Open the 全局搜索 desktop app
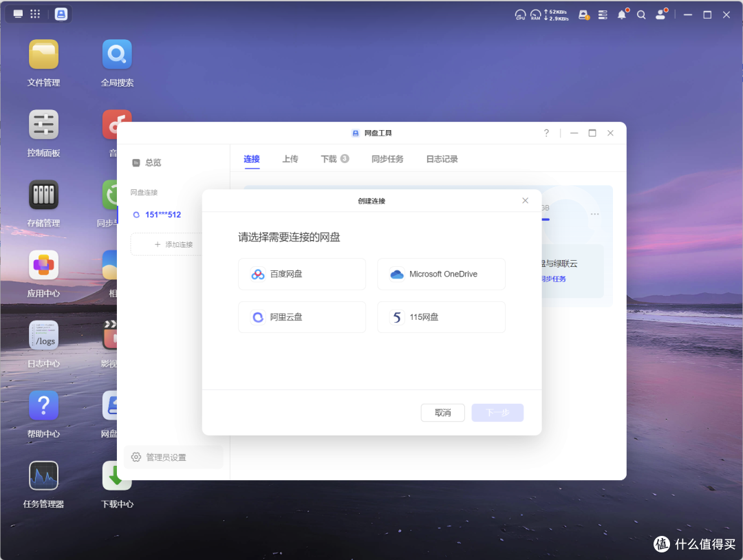The width and height of the screenshot is (743, 560). (117, 54)
